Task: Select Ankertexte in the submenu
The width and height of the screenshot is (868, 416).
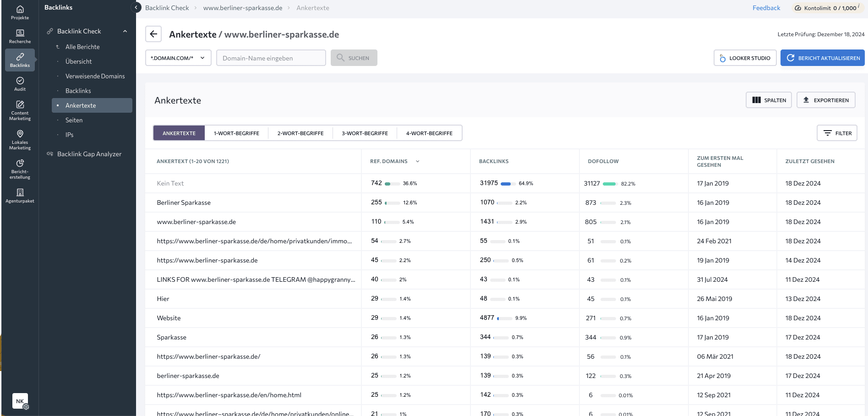Action: click(x=92, y=105)
